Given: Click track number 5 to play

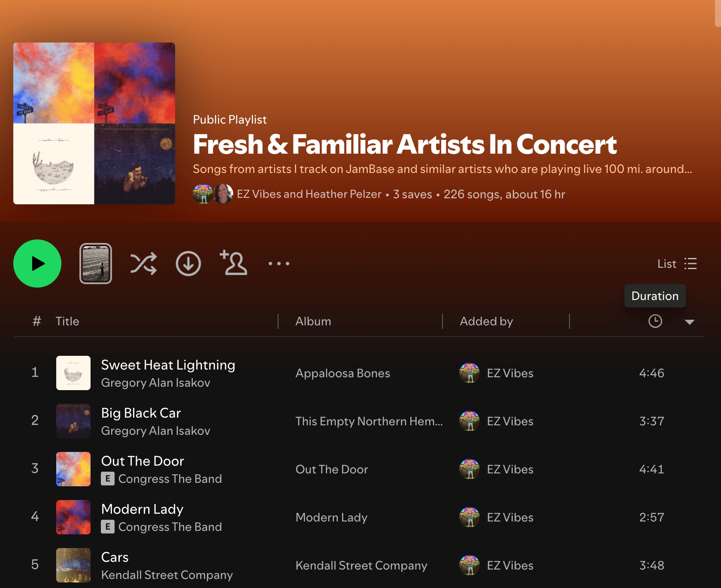Looking at the screenshot, I should 35,564.
